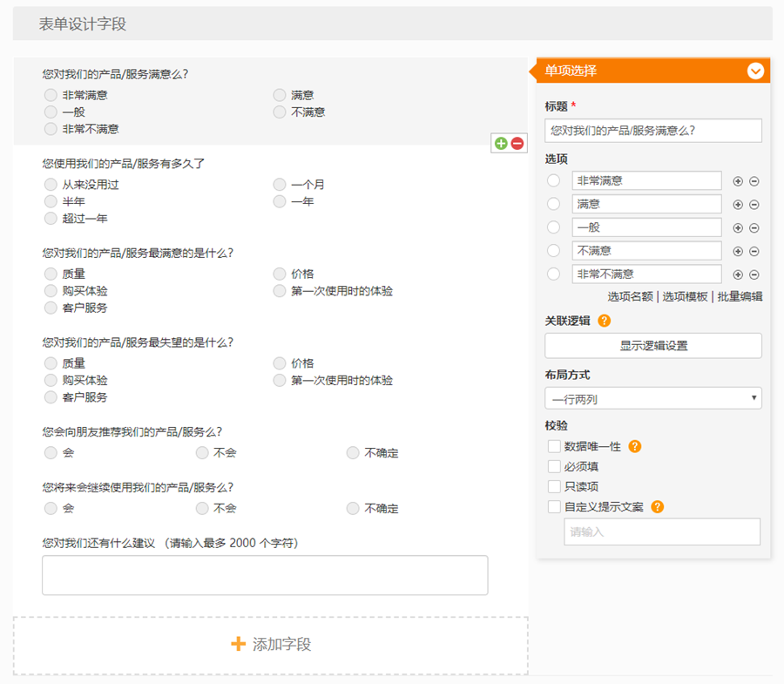The width and height of the screenshot is (784, 684).
Task: Select 非常满意 radio in satisfaction question
Action: [51, 95]
